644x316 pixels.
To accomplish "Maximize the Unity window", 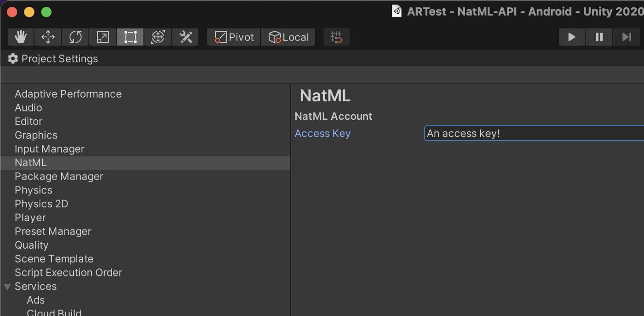I will (x=46, y=12).
